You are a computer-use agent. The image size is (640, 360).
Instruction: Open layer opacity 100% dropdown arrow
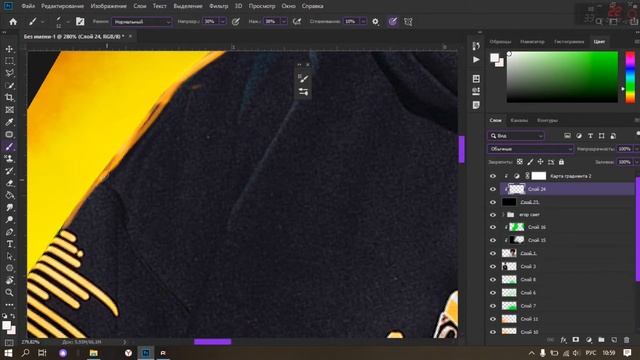point(636,149)
